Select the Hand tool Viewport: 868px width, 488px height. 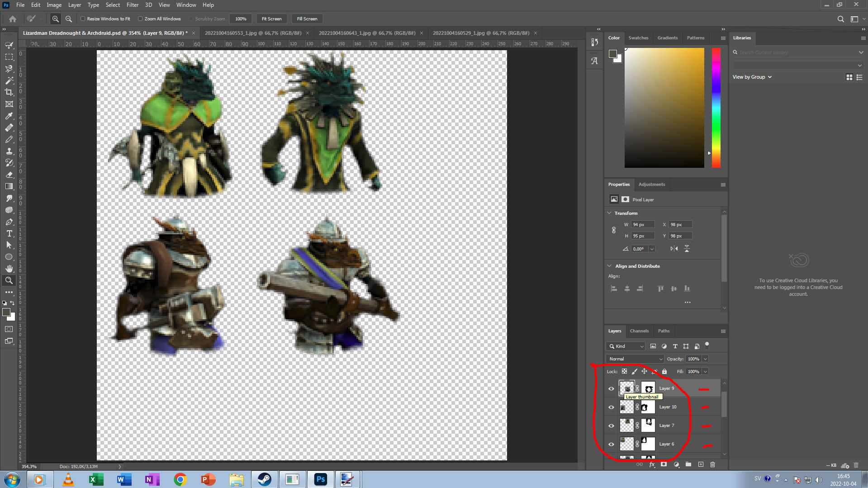pyautogui.click(x=9, y=269)
